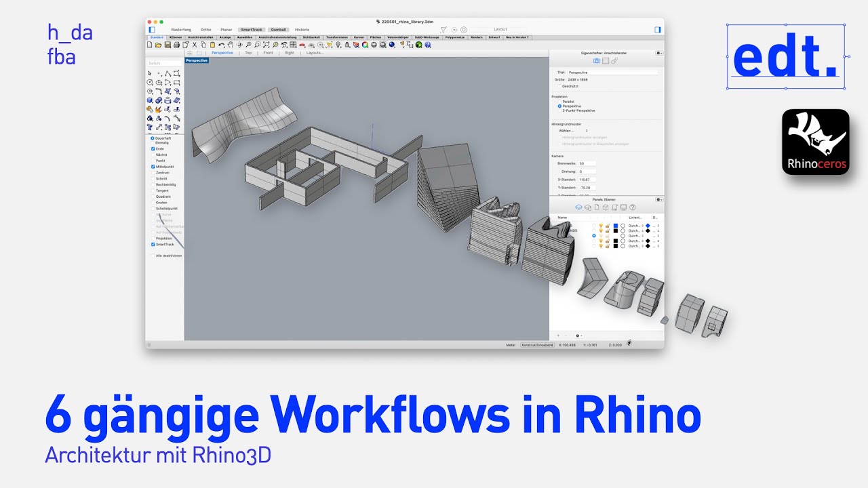Open the gear dropdown below the layers list
Image resolution: width=868 pixels, height=488 pixels.
tap(578, 335)
